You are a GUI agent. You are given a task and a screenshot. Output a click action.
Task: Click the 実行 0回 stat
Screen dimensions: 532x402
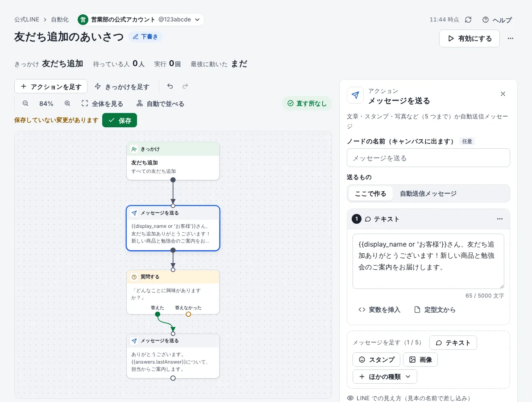[167, 64]
